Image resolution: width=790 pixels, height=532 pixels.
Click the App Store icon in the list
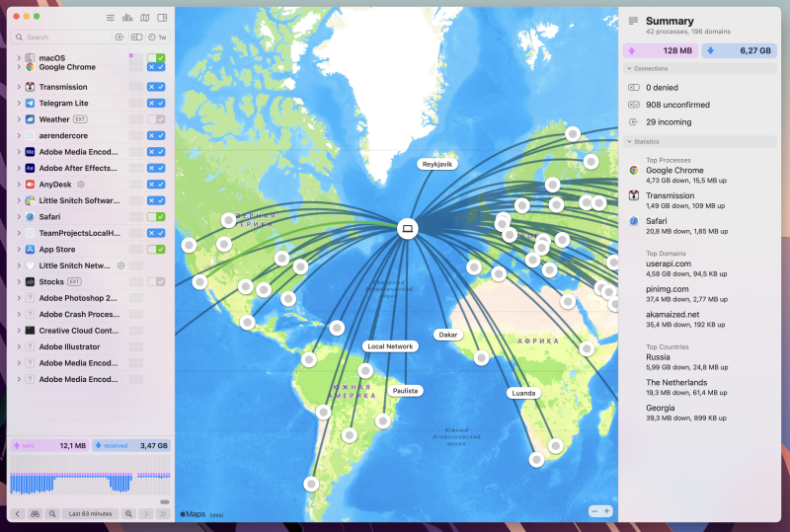point(30,250)
